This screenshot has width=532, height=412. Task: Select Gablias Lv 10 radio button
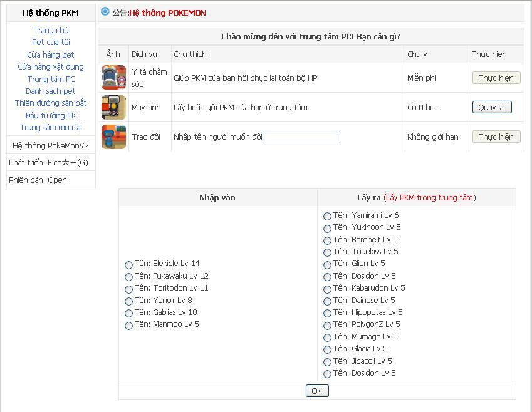[128, 313]
